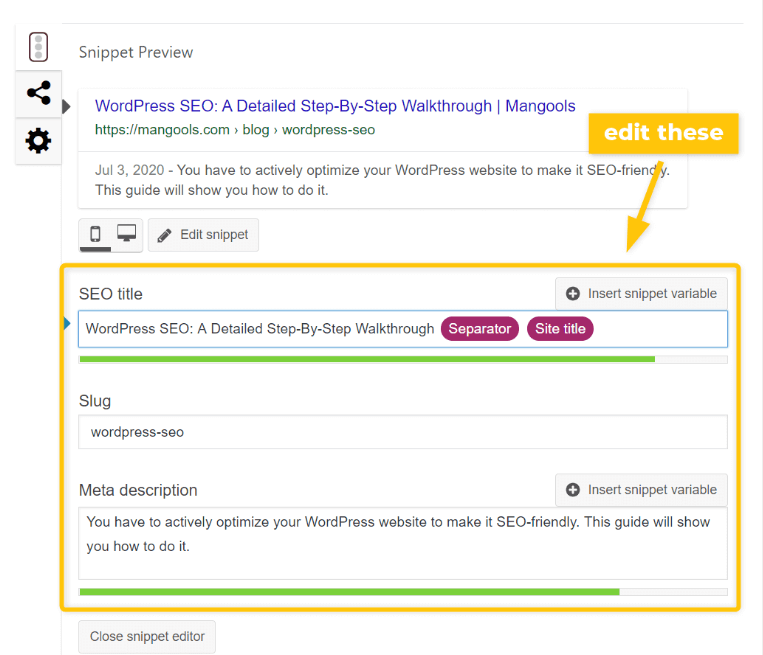Select the Separator variable tag

[480, 329]
